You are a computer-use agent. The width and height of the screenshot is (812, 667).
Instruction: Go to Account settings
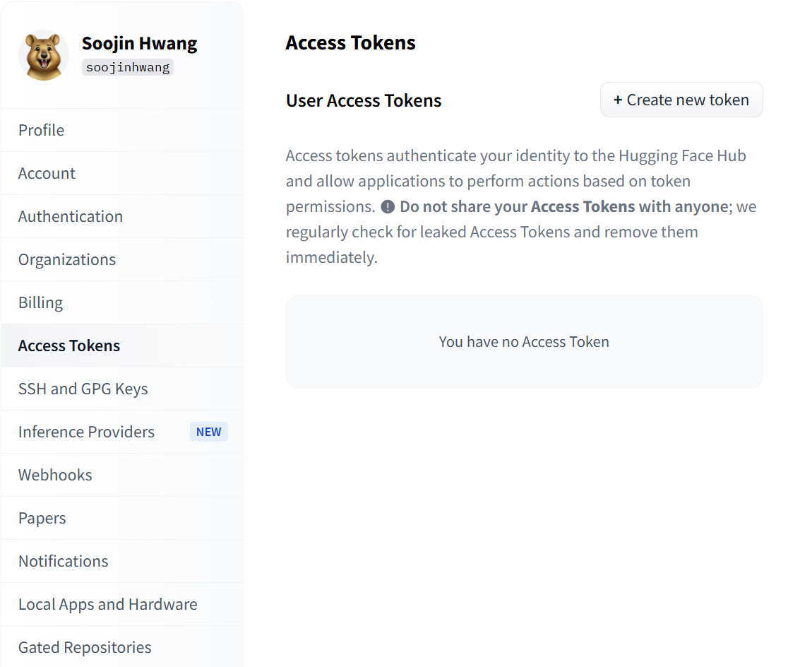[x=47, y=174]
